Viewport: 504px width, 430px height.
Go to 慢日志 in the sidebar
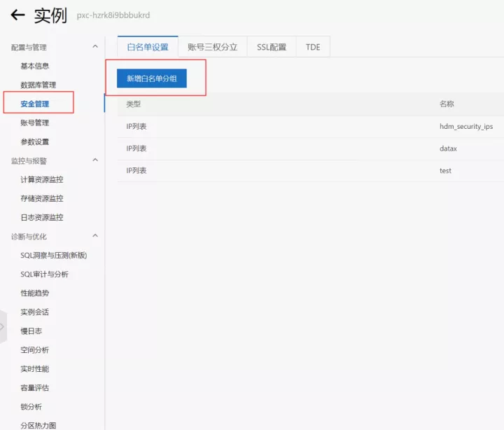31,331
